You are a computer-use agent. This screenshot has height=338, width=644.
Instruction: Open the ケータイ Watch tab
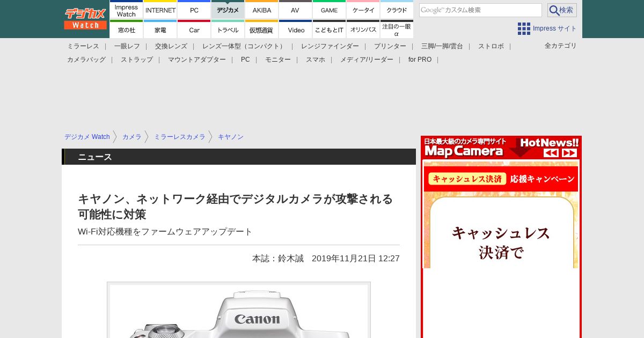coord(363,10)
